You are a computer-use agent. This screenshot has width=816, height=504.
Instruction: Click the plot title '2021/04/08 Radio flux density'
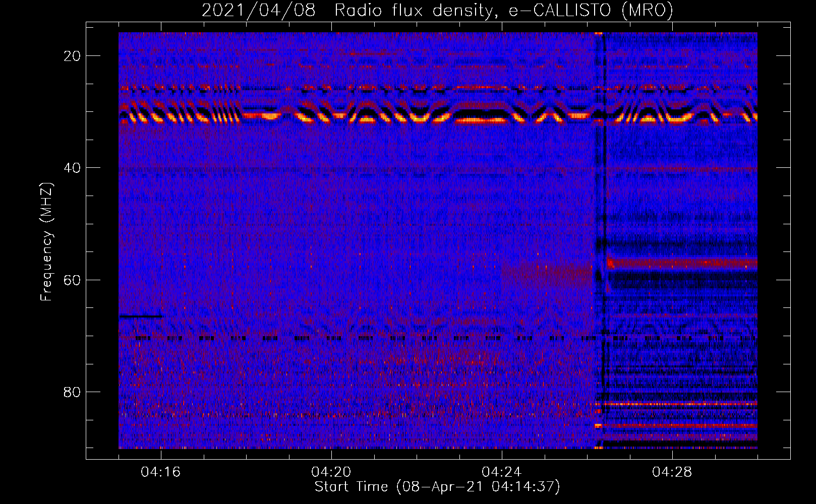(x=438, y=10)
